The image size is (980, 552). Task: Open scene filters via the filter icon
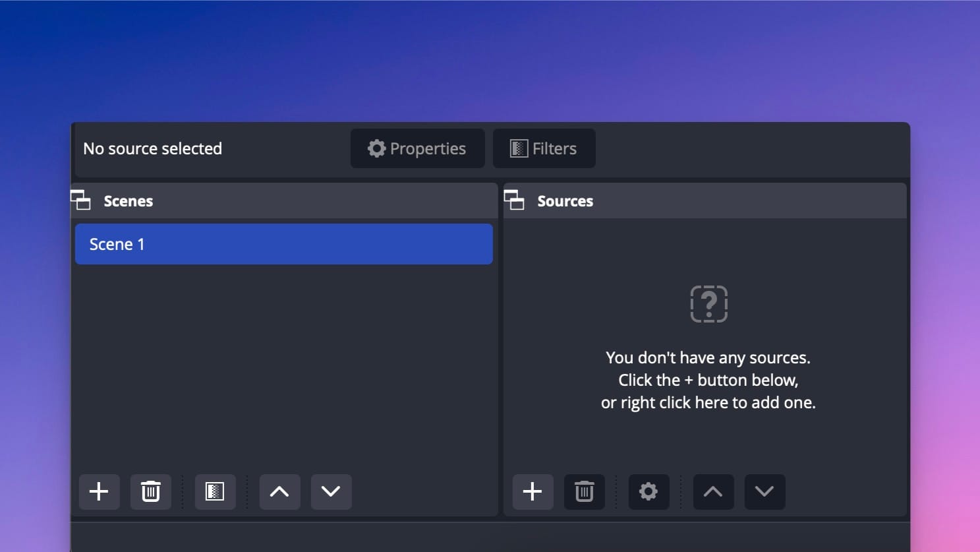[215, 491]
